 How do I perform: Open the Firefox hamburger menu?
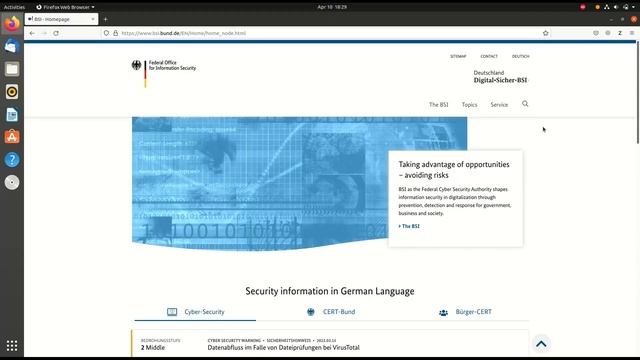pyautogui.click(x=631, y=33)
